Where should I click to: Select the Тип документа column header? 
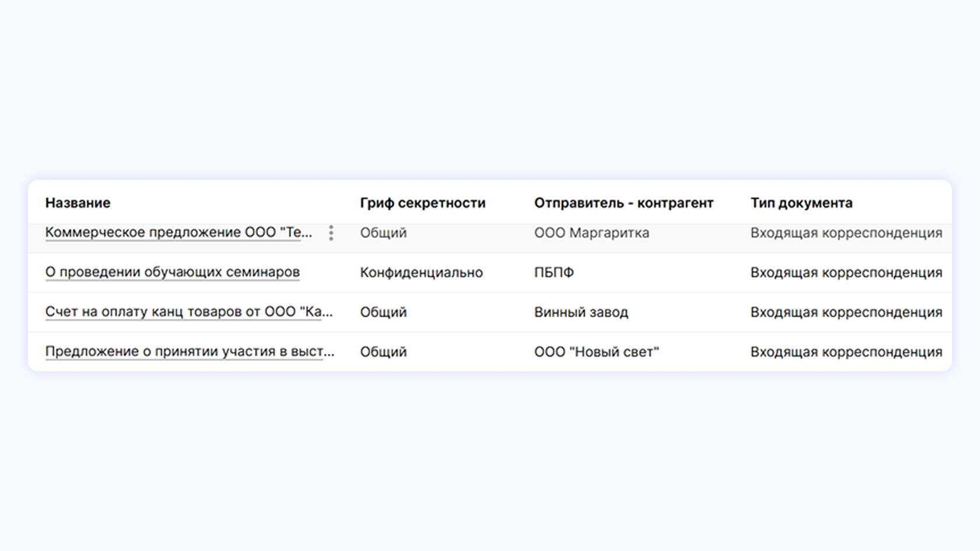pyautogui.click(x=801, y=203)
